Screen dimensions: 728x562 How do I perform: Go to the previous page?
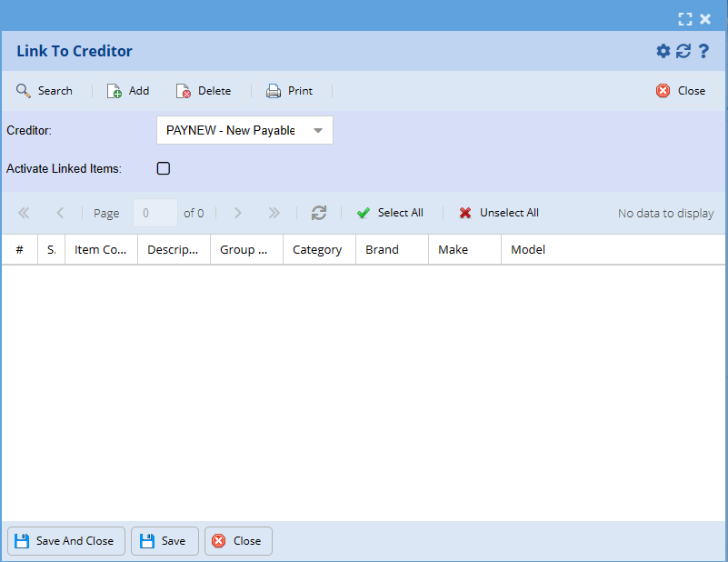(x=60, y=213)
